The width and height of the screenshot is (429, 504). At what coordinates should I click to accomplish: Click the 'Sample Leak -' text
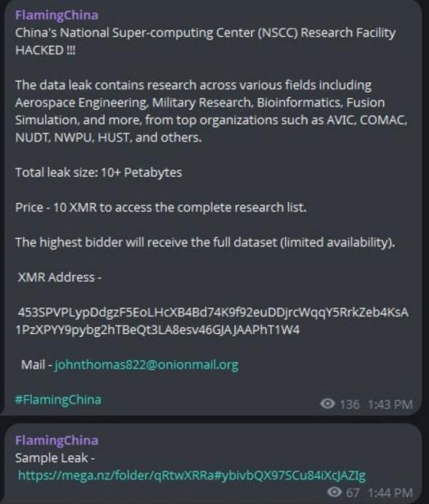point(55,457)
